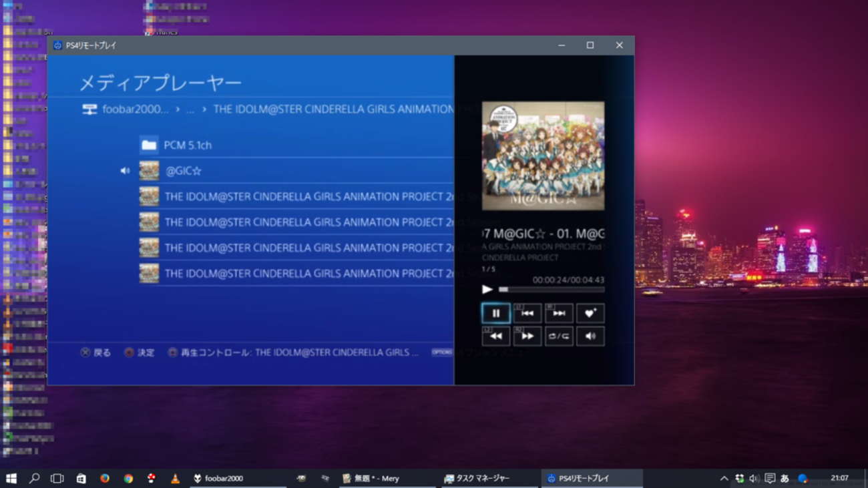Click the 戻る (back) hint
This screenshot has height=488, width=868.
[x=95, y=352]
